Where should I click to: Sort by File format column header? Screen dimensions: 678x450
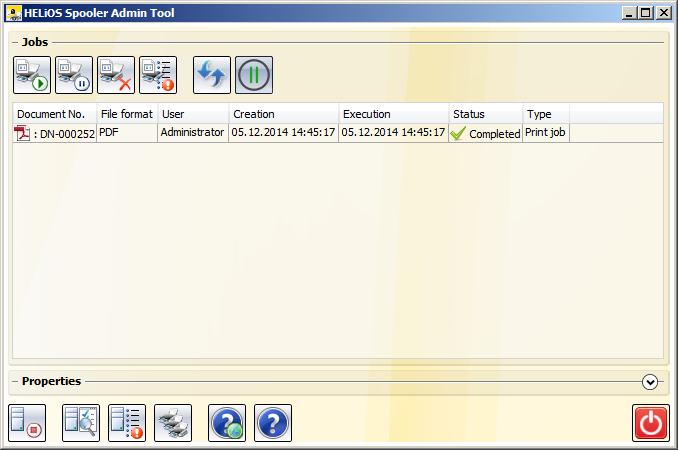[128, 114]
